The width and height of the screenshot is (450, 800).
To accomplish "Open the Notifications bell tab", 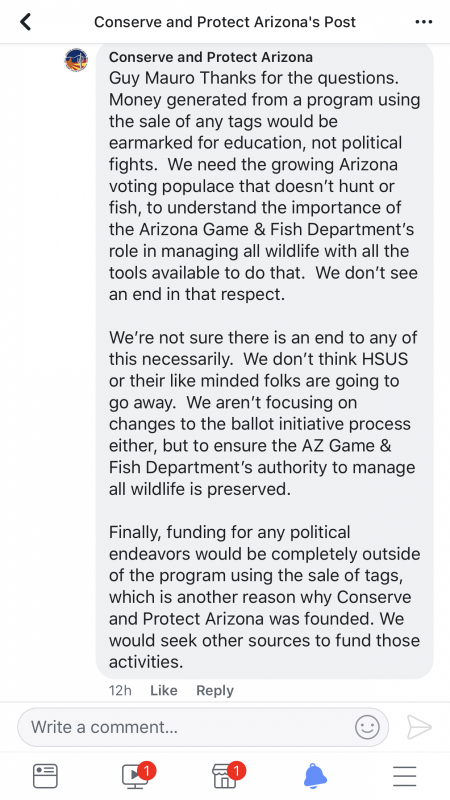I will (x=315, y=776).
